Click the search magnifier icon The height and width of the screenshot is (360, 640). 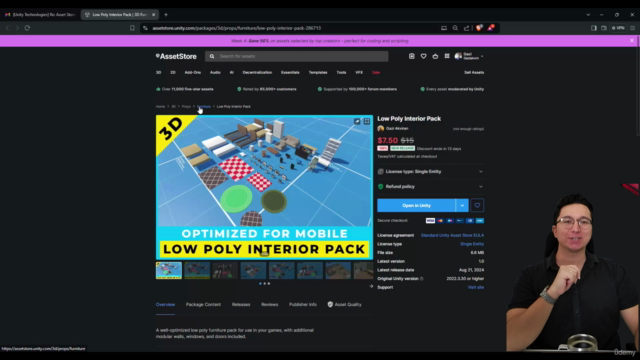[x=212, y=56]
